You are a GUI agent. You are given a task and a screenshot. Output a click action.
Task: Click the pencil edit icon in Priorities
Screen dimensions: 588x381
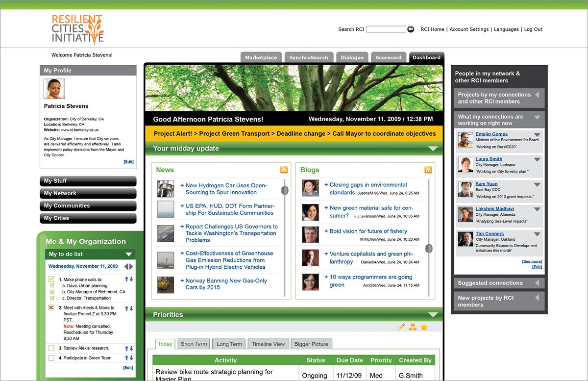coord(401,327)
